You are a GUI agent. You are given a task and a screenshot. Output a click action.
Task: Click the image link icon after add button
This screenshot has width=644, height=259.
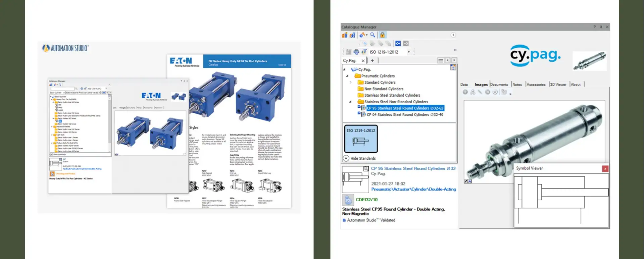click(x=473, y=92)
